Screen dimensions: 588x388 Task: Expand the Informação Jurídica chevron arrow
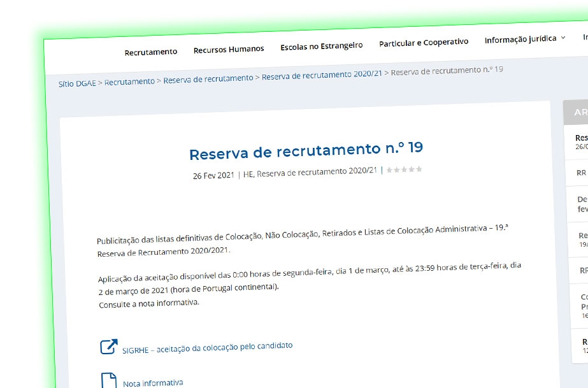tap(563, 38)
